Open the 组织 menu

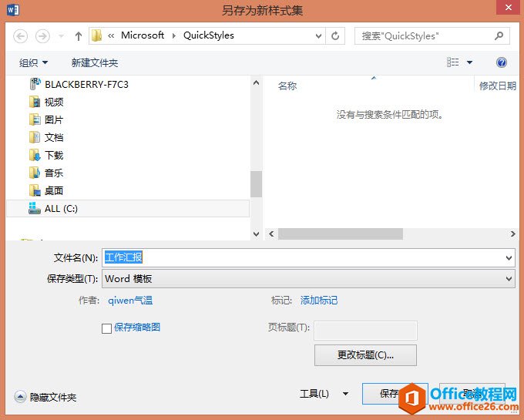(x=33, y=62)
